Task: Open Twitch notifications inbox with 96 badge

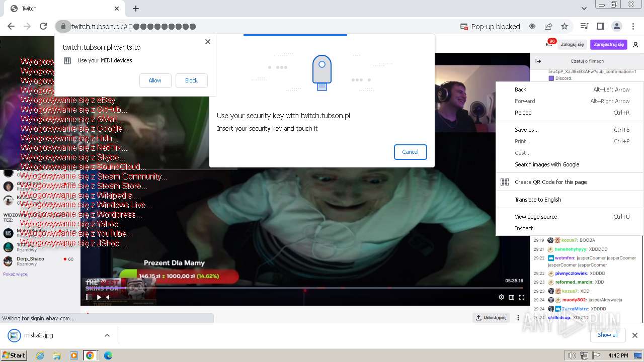Action: click(x=549, y=44)
